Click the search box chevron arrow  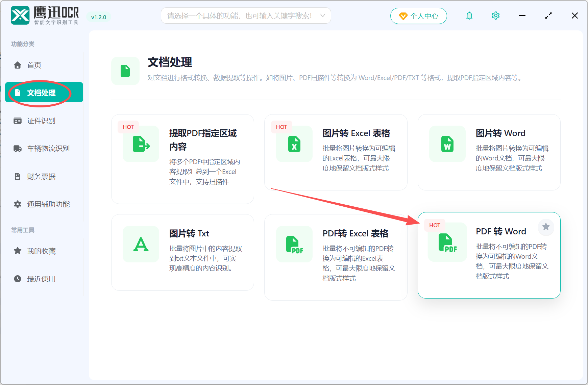(323, 16)
